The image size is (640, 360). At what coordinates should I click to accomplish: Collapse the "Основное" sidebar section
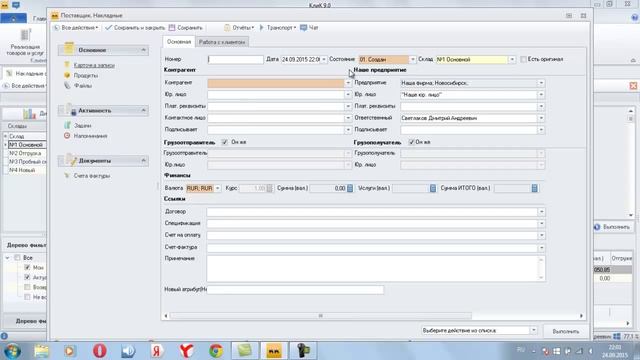coord(143,50)
